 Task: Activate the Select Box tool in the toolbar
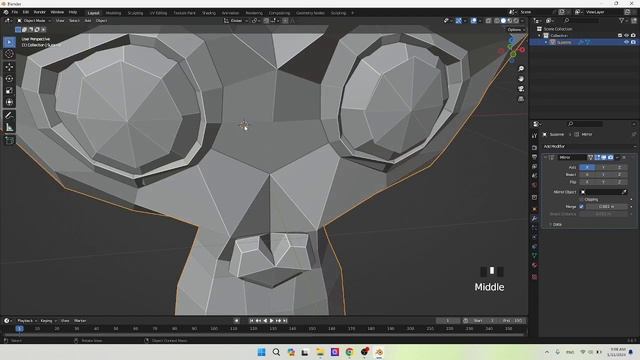click(9, 42)
